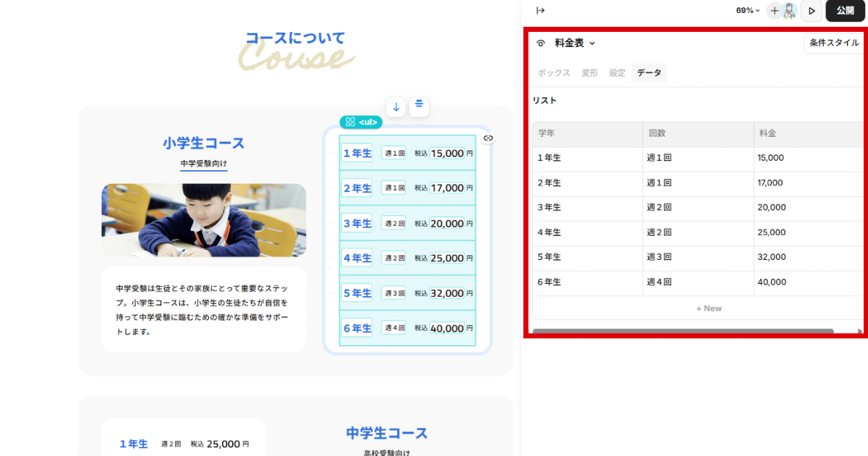Start preview with the play icon
The height and width of the screenshot is (456, 868).
pos(812,10)
